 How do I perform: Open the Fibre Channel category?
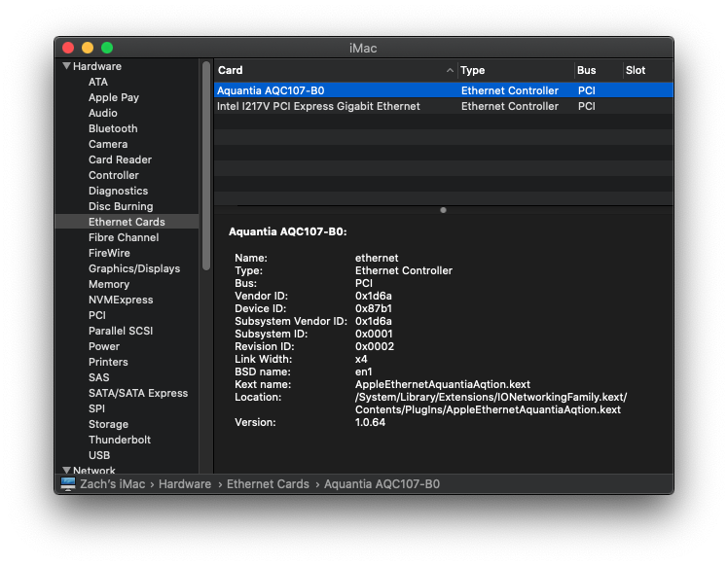tap(124, 237)
